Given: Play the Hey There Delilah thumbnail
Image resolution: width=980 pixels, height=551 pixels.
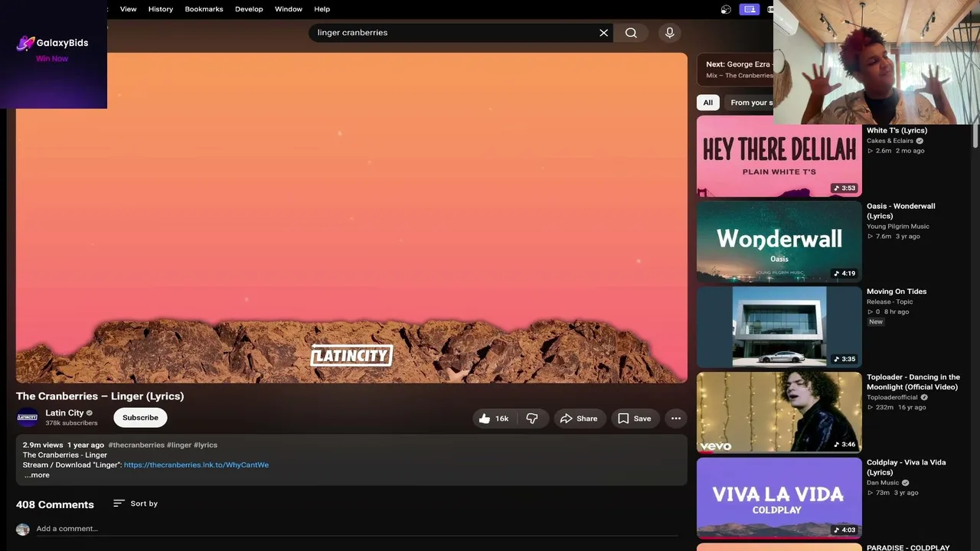Looking at the screenshot, I should (x=779, y=156).
